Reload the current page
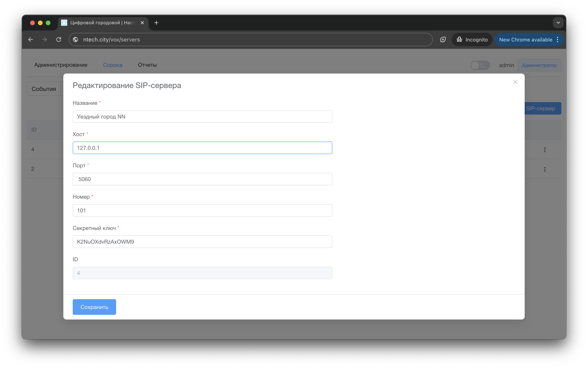This screenshot has width=588, height=368. [59, 39]
